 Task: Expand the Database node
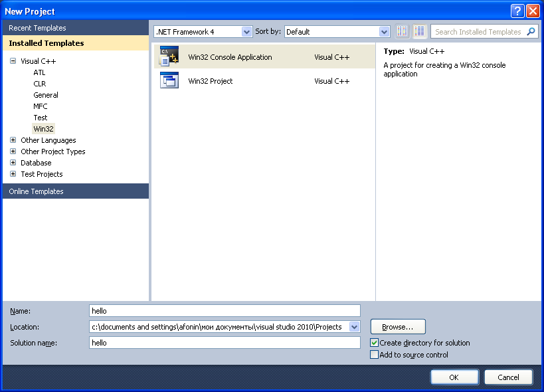[13, 163]
